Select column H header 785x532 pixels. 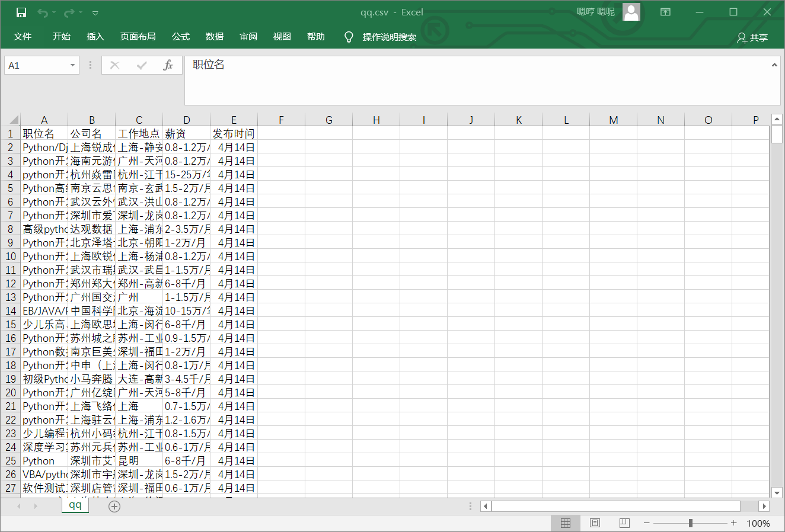(376, 120)
